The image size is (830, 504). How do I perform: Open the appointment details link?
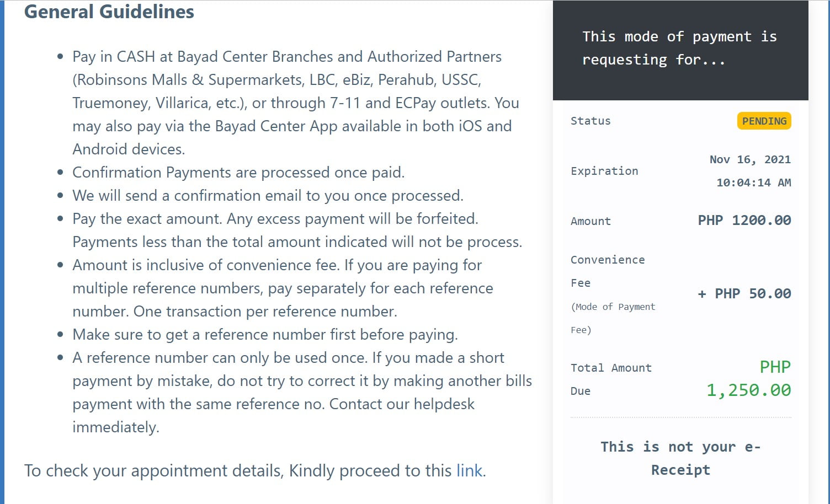pos(469,471)
